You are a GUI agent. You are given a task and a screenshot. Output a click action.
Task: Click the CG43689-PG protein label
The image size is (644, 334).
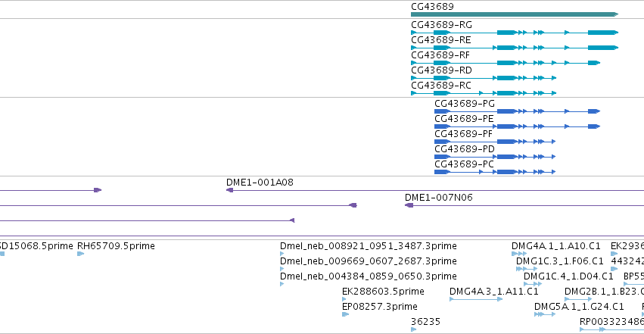pyautogui.click(x=465, y=104)
